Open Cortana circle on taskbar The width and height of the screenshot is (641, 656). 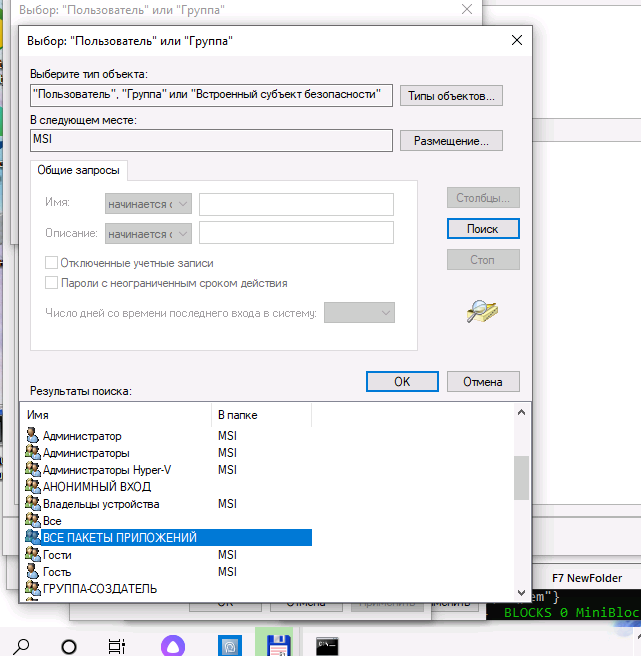69,647
